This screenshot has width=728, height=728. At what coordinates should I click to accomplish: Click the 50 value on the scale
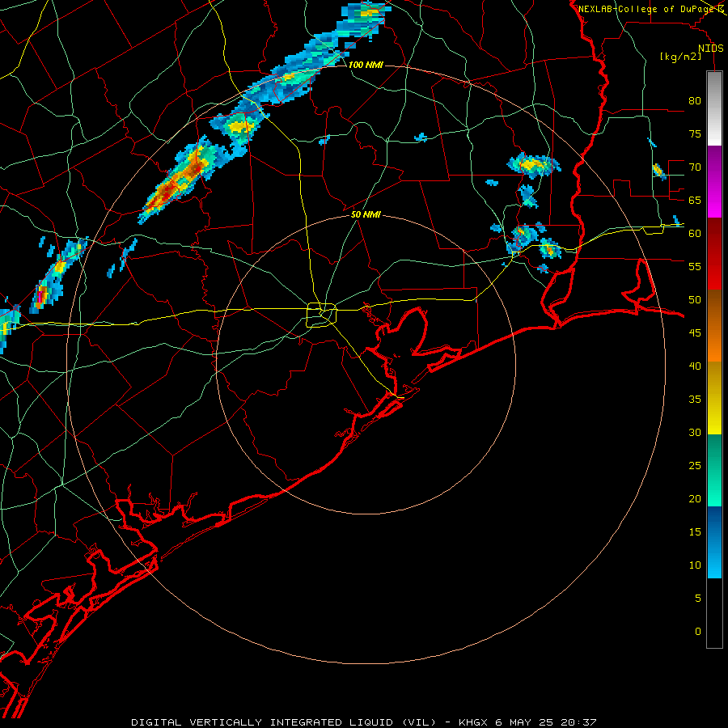[695, 300]
